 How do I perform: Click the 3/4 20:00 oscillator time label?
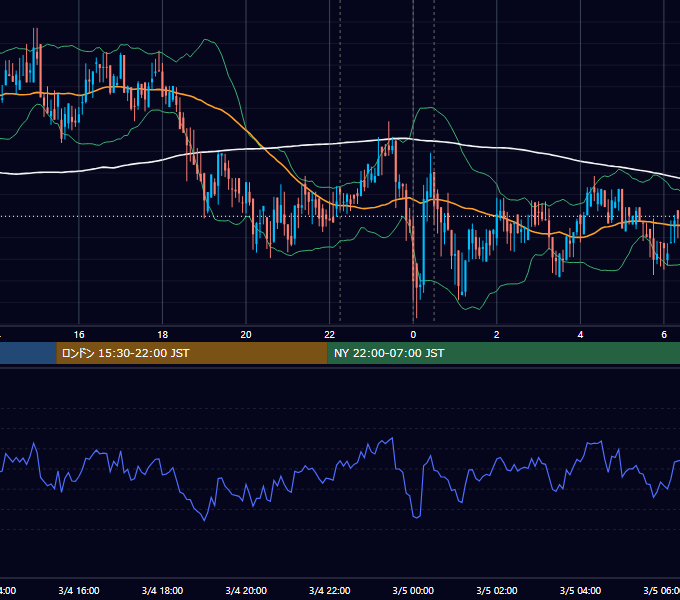coord(246,590)
